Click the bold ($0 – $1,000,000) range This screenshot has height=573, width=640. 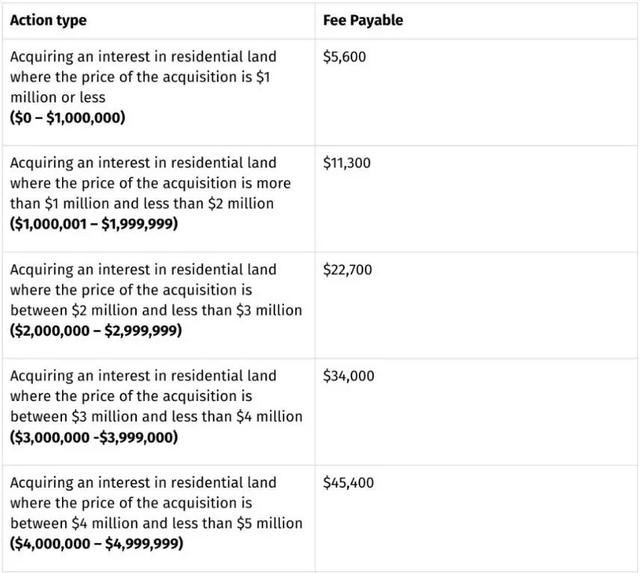(68, 118)
